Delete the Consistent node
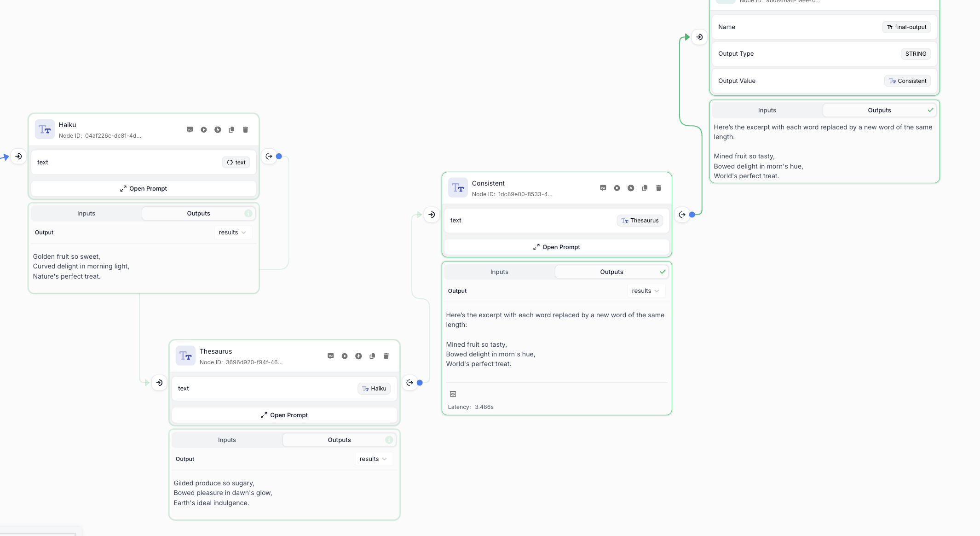Image resolution: width=980 pixels, height=536 pixels. click(x=658, y=188)
